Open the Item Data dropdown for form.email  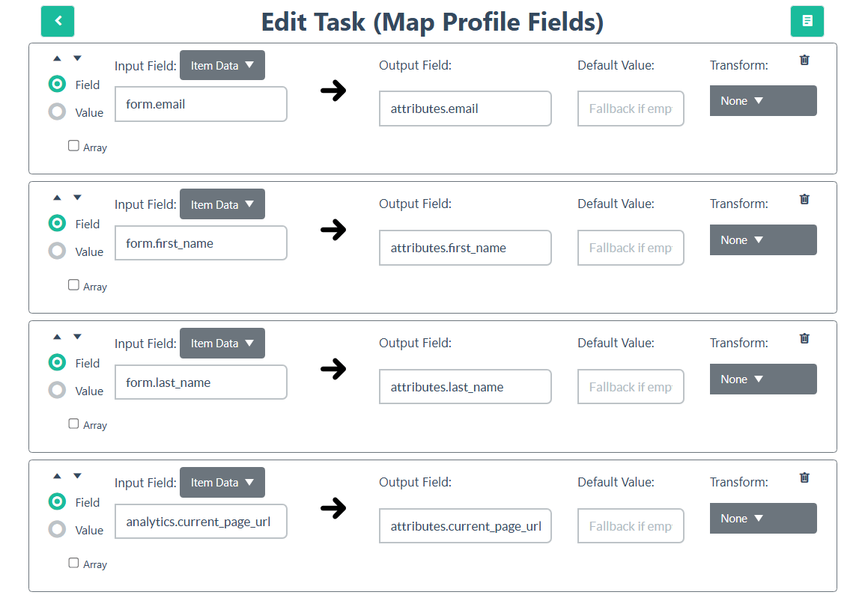click(x=222, y=65)
